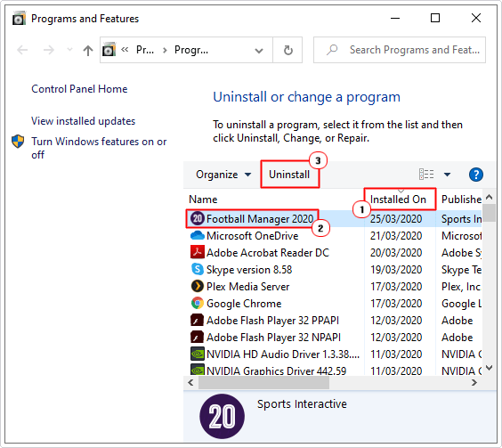This screenshot has width=502, height=448.
Task: Maximize the Programs and Features window
Action: 434,18
